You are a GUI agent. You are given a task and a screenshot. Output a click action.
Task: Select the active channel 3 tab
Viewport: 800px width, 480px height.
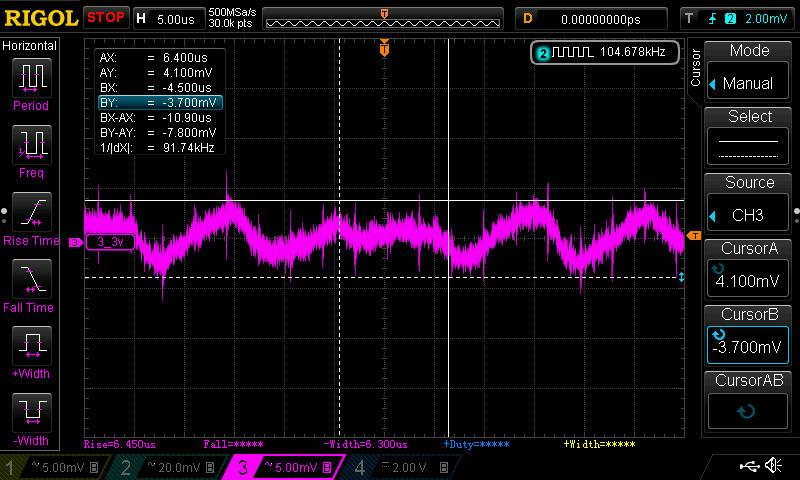pyautogui.click(x=284, y=467)
